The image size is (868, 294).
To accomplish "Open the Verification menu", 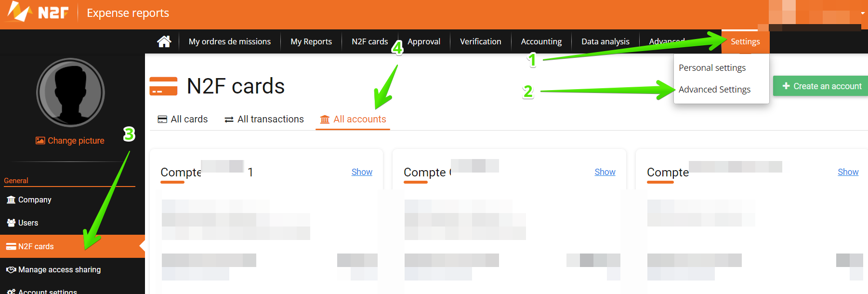I will 480,41.
